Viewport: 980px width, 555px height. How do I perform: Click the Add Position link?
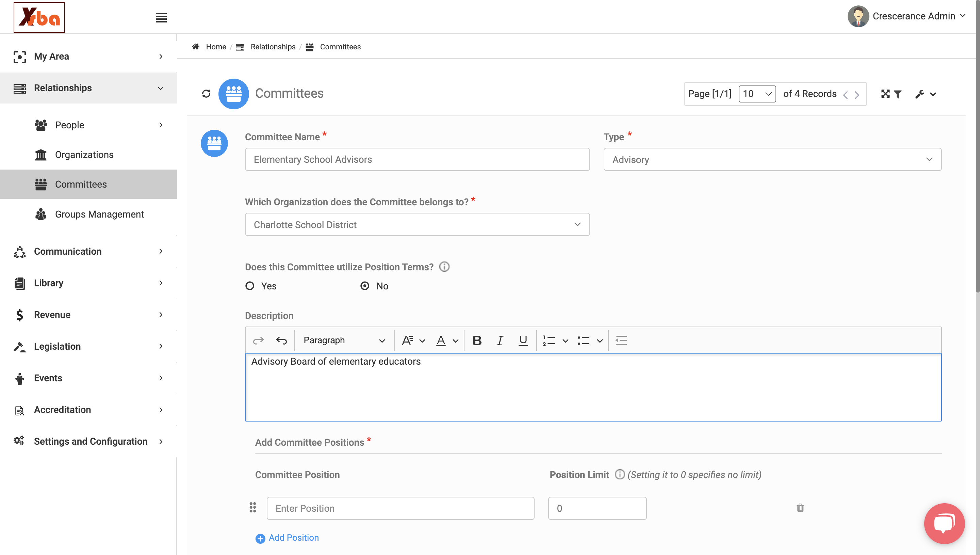287,538
